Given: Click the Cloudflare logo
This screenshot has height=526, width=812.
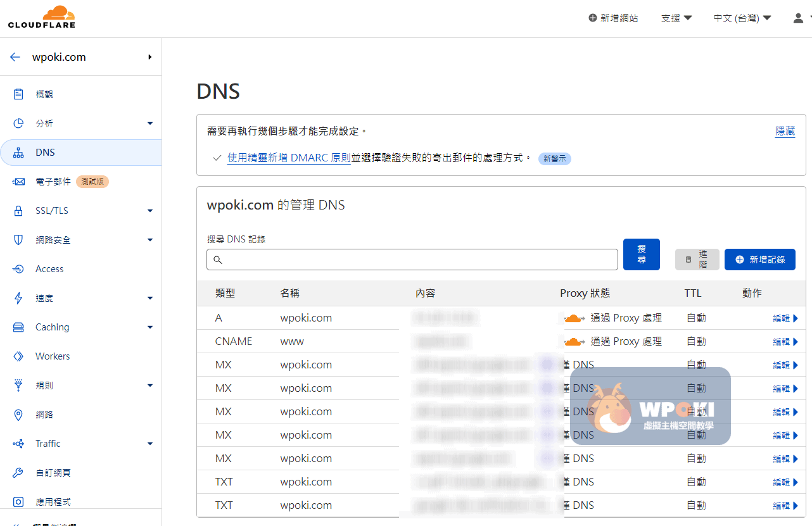Looking at the screenshot, I should click(x=41, y=17).
